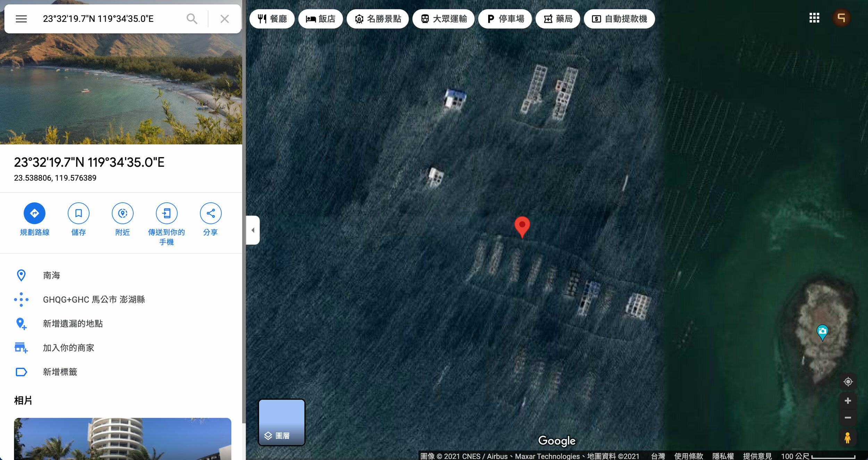Open the 分享 share icon
Image resolution: width=868 pixels, height=460 pixels.
tap(210, 213)
